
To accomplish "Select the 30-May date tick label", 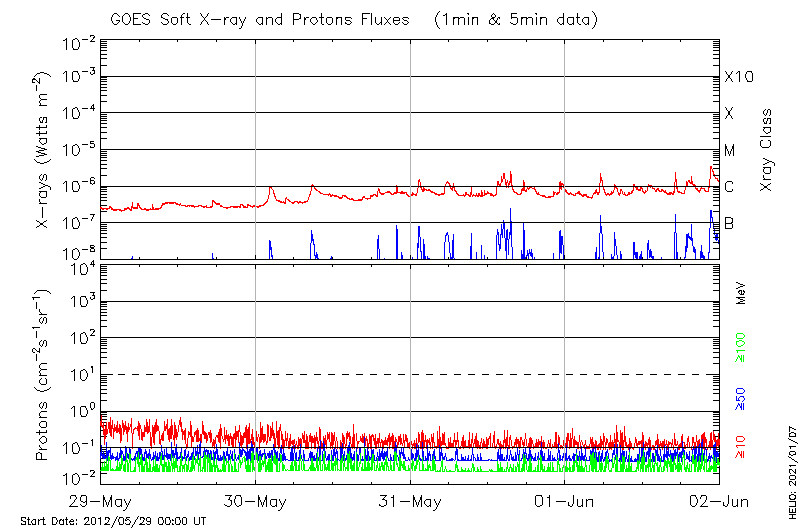I will (x=255, y=500).
